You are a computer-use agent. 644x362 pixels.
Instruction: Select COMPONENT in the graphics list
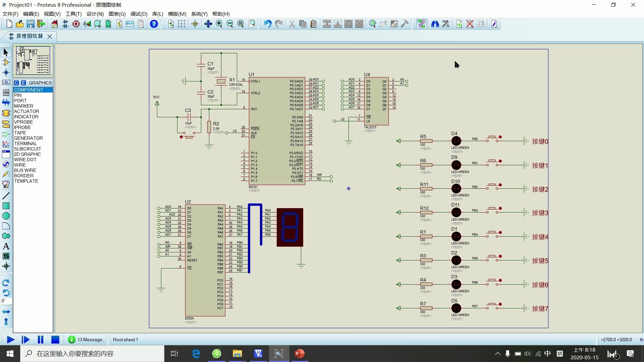(x=33, y=90)
